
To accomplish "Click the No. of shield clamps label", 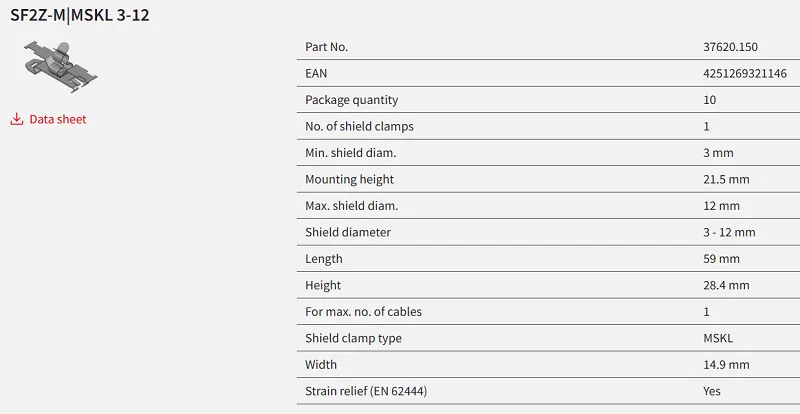I will pyautogui.click(x=359, y=127).
